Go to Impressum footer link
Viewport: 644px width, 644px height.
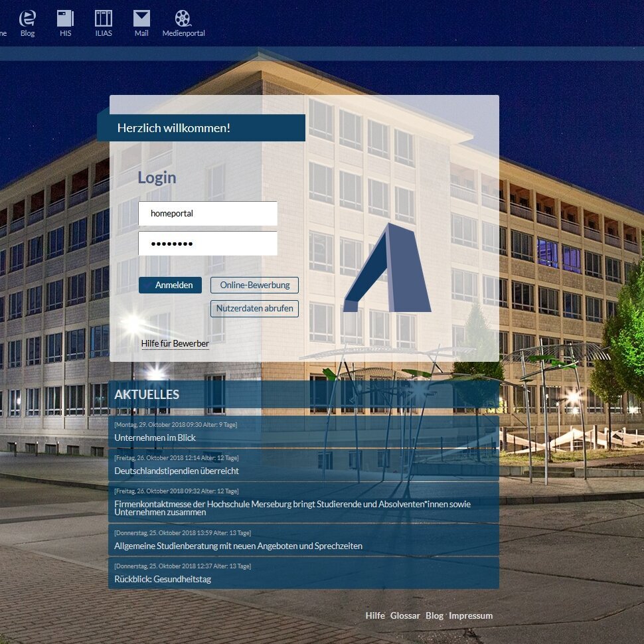(471, 616)
